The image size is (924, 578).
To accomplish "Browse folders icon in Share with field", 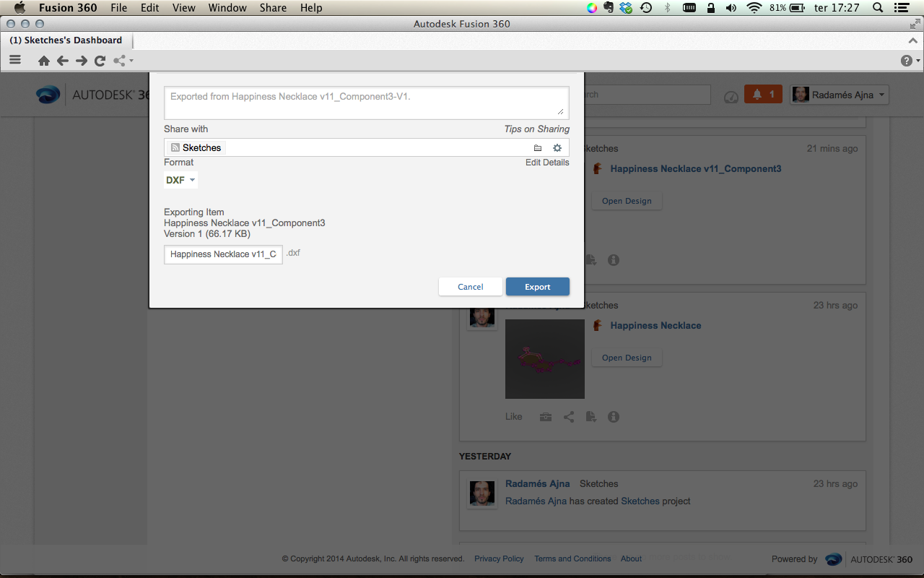I will coord(538,148).
